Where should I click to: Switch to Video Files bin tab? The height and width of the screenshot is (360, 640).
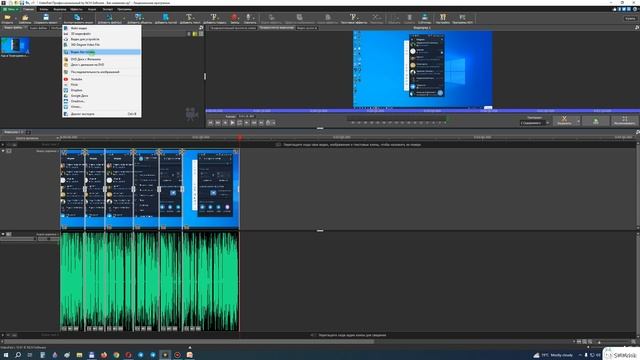(13, 28)
